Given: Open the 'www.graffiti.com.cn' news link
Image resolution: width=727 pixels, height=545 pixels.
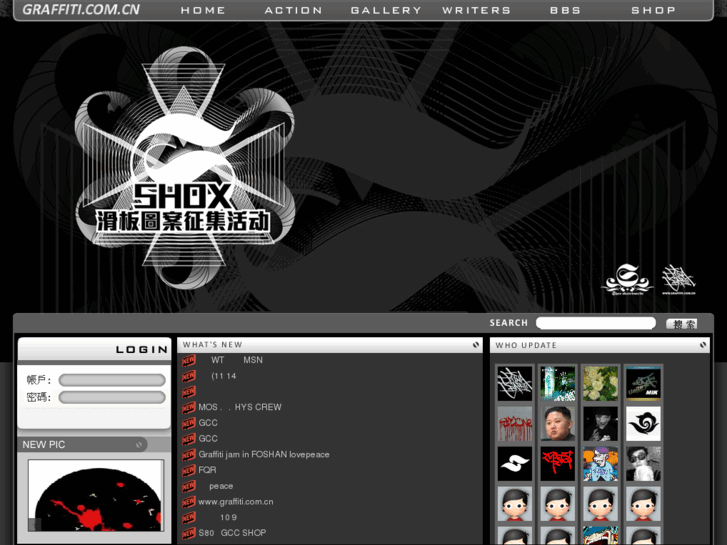Looking at the screenshot, I should pos(236,502).
